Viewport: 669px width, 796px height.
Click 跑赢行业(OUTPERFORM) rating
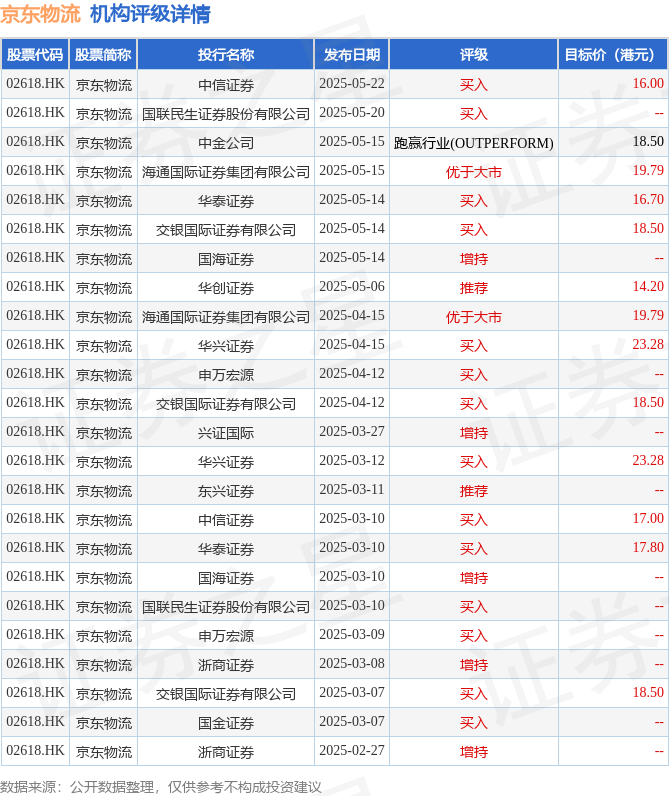pos(474,142)
